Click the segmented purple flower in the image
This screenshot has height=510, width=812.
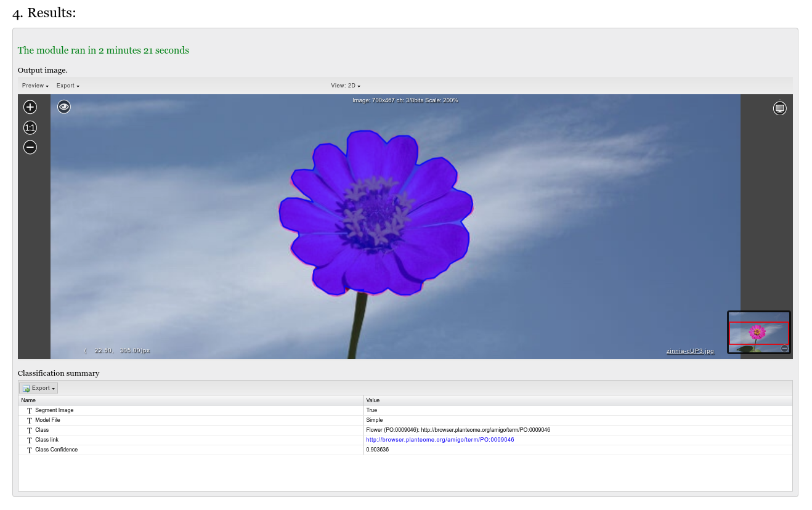coord(376,212)
